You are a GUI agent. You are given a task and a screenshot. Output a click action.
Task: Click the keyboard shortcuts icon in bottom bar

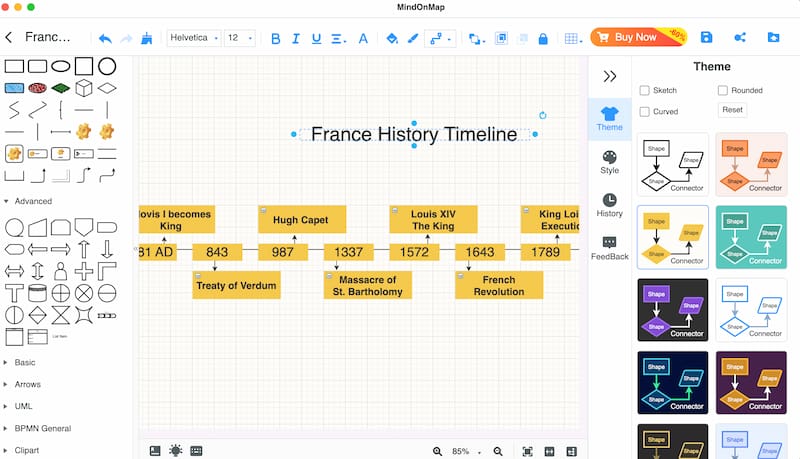coord(196,451)
